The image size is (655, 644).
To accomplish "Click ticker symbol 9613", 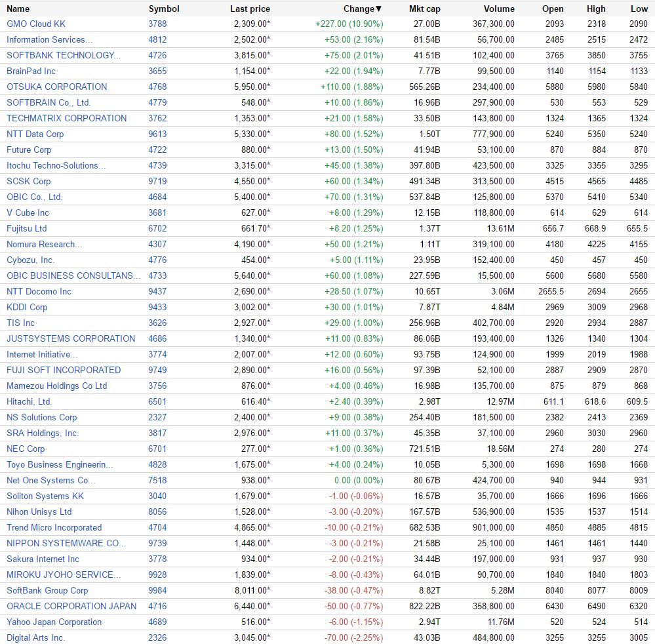I will [x=157, y=134].
